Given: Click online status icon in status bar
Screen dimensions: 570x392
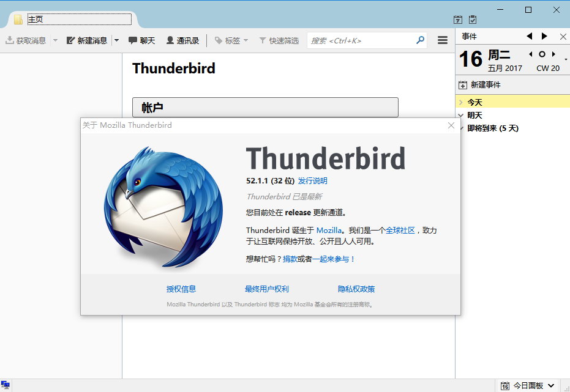Looking at the screenshot, I should click(x=5, y=385).
